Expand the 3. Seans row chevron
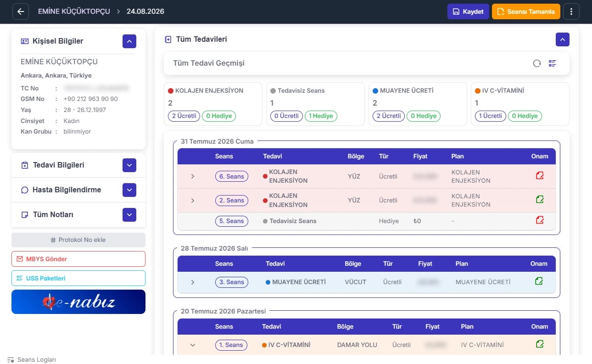This screenshot has height=364, width=592. coord(193,282)
